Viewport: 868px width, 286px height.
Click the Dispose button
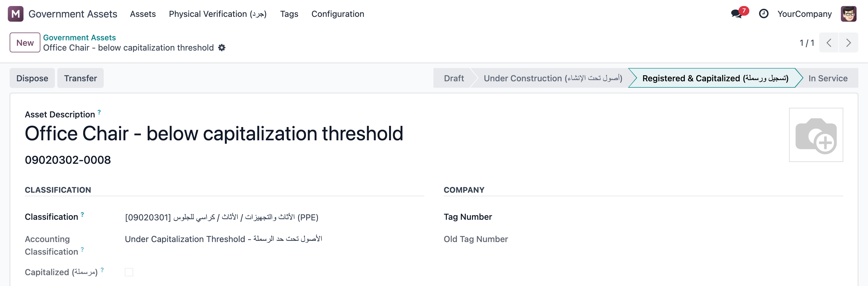[x=32, y=78]
